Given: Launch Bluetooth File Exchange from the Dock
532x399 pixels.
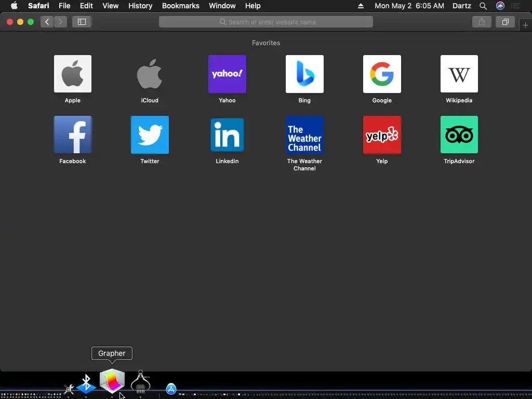Looking at the screenshot, I should [86, 384].
